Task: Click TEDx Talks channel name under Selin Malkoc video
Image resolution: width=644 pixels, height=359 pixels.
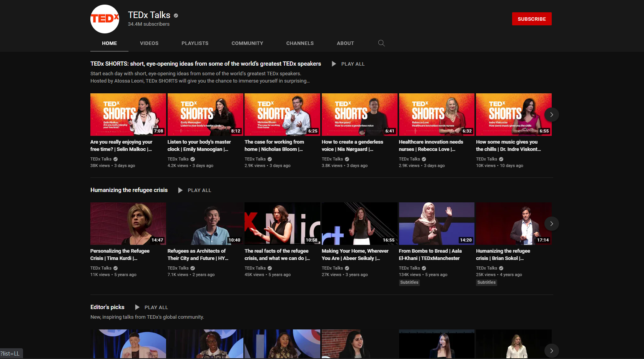Action: coord(101,159)
